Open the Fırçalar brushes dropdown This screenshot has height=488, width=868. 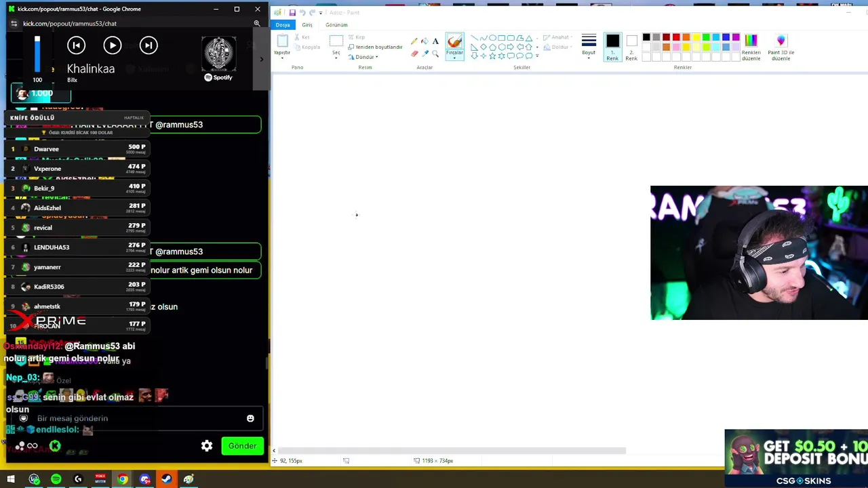tap(454, 54)
